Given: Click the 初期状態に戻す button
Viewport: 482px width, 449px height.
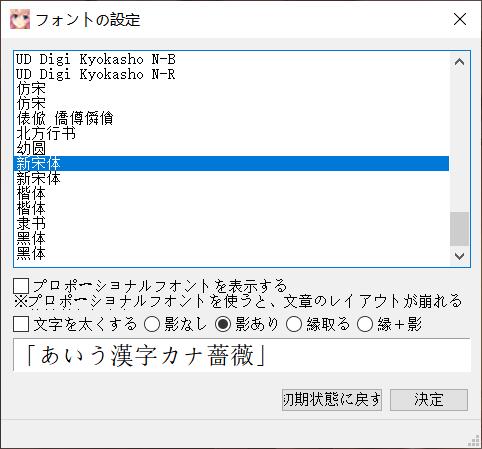Looking at the screenshot, I should coord(332,400).
